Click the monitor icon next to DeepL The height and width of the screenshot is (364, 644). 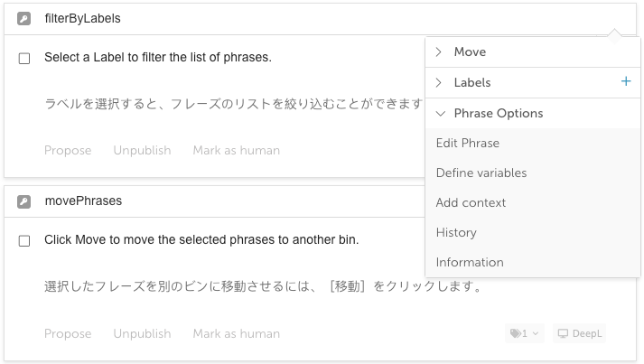pos(563,333)
